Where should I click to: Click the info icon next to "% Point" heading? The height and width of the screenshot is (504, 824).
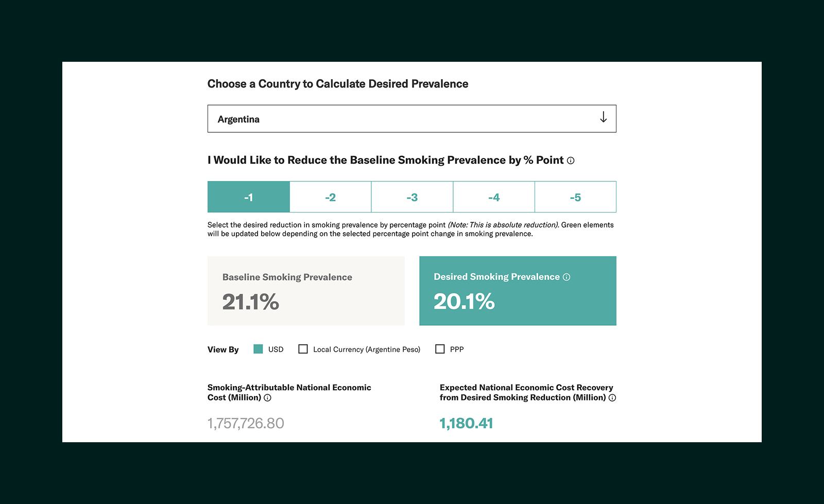click(571, 160)
